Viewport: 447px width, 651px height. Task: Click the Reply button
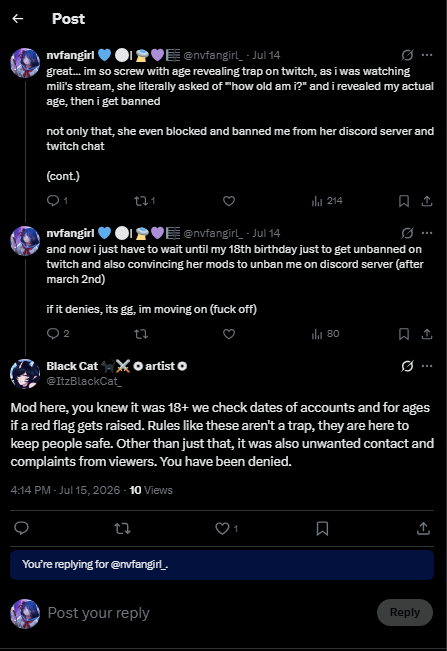(405, 612)
